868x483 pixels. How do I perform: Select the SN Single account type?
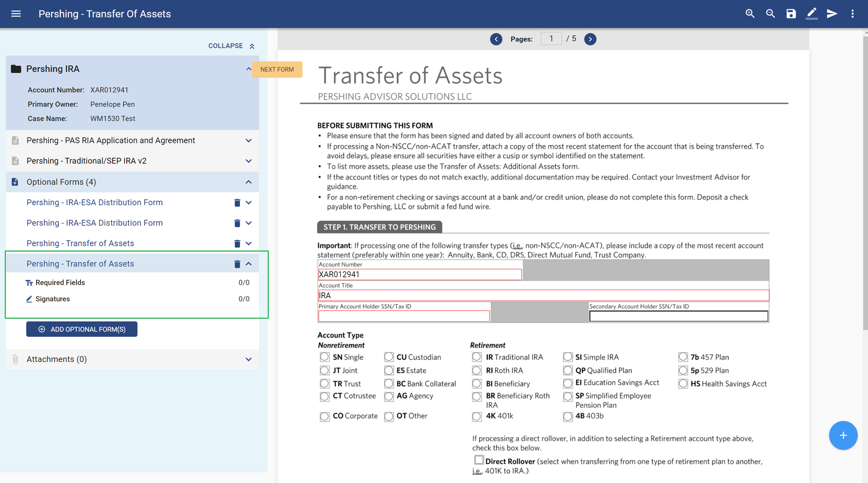pos(325,357)
